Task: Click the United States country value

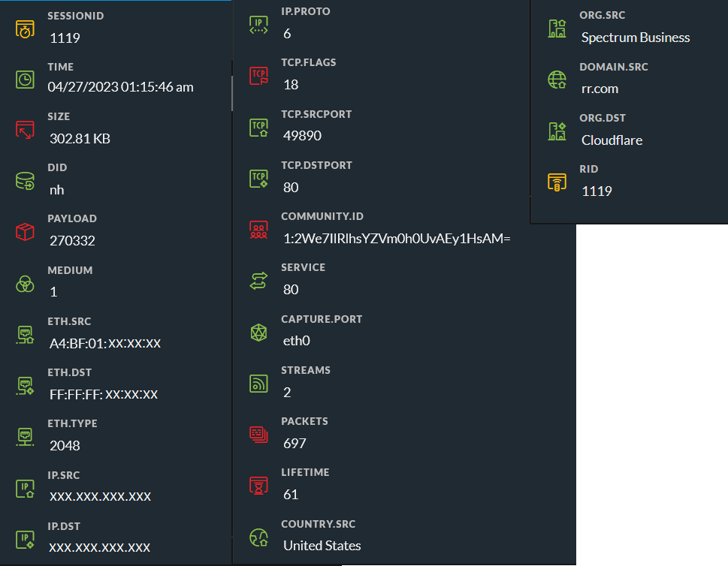Action: coord(322,546)
